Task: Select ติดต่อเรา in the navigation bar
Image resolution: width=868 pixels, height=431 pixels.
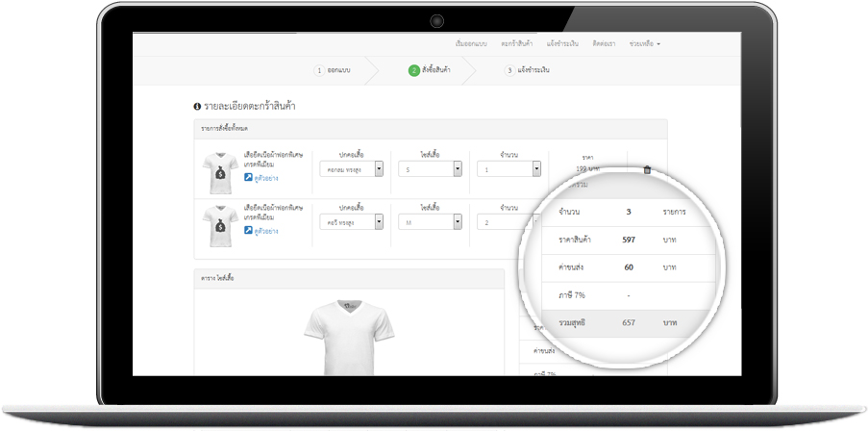Action: [604, 43]
